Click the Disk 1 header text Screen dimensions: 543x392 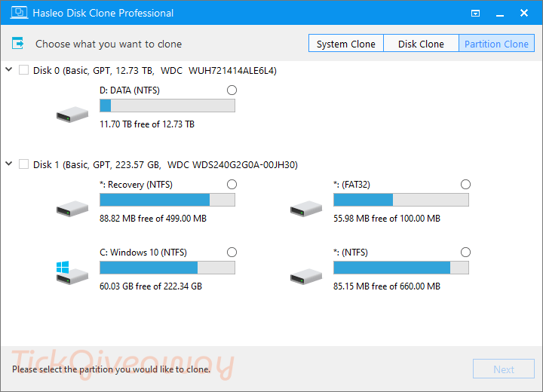165,165
